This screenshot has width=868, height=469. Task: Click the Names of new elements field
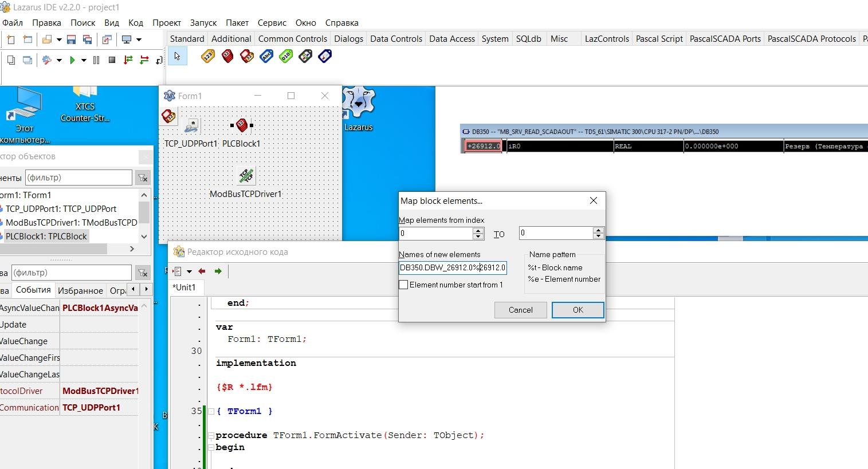click(452, 267)
